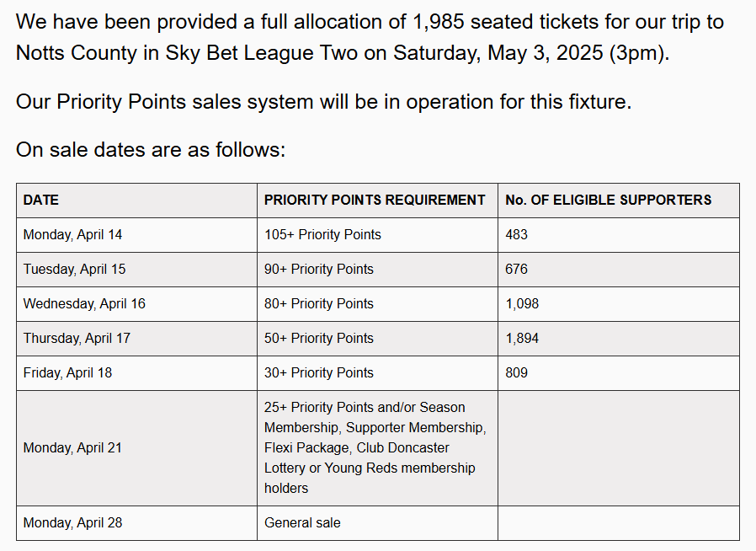Click the PRIORITY POINTS REQUIREMENT header cell
Screen dimensions: 756x551
[377, 201]
